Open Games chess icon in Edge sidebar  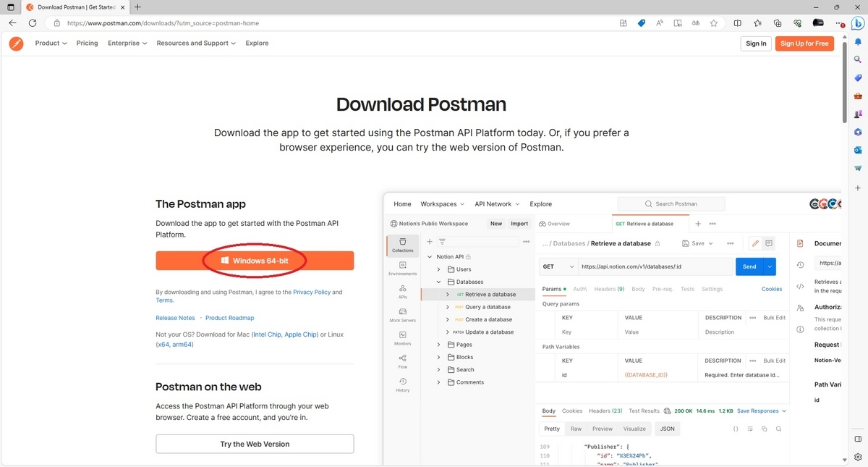(858, 114)
